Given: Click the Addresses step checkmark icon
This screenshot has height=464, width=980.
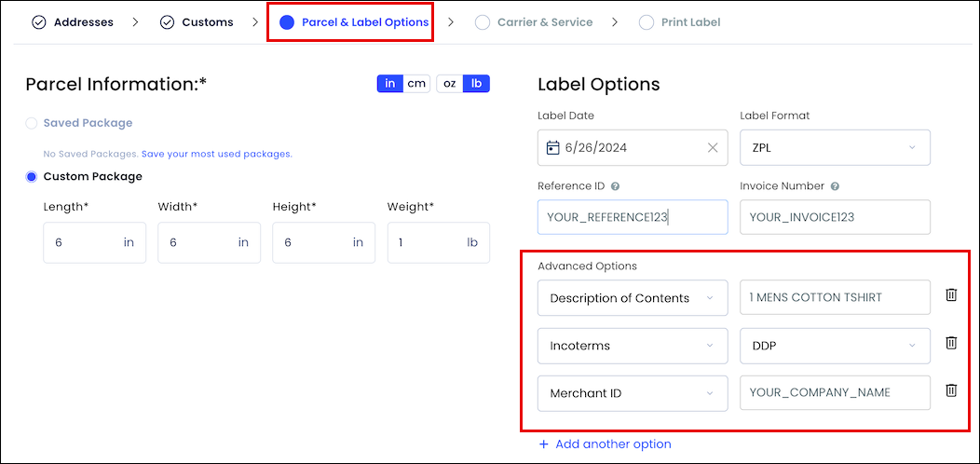Looking at the screenshot, I should [39, 22].
